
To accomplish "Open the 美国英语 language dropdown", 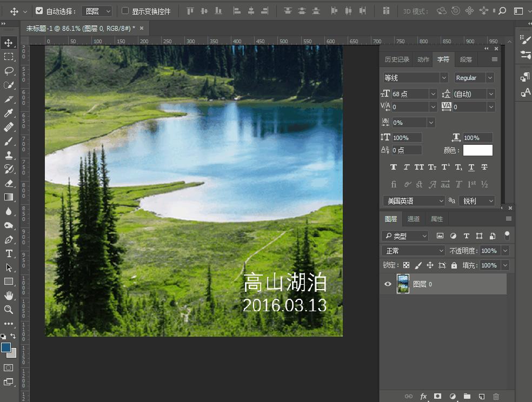I will 414,201.
